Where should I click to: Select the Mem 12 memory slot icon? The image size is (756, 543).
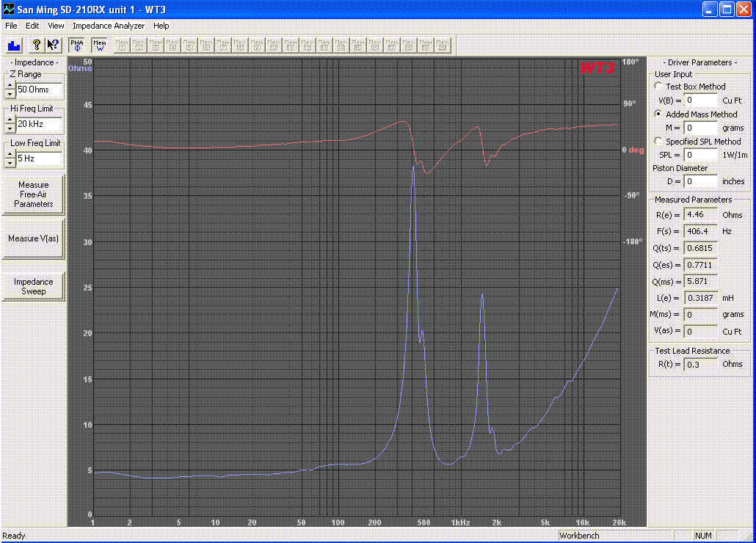(x=307, y=45)
